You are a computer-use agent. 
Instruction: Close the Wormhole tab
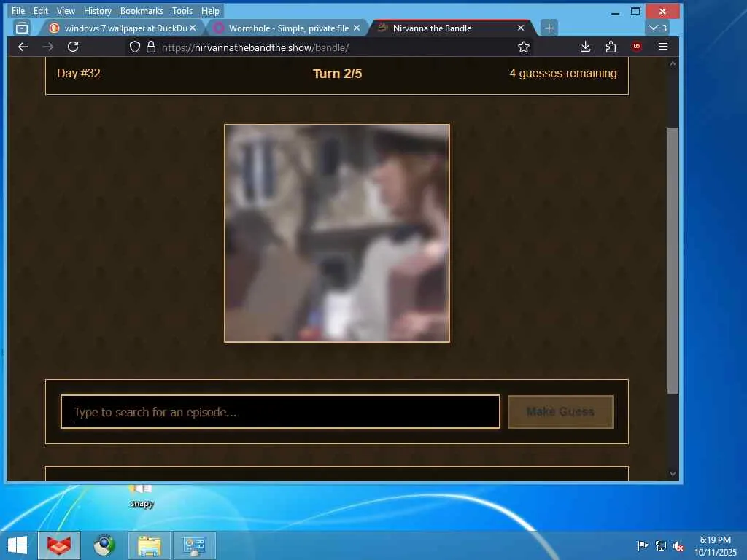coord(356,28)
